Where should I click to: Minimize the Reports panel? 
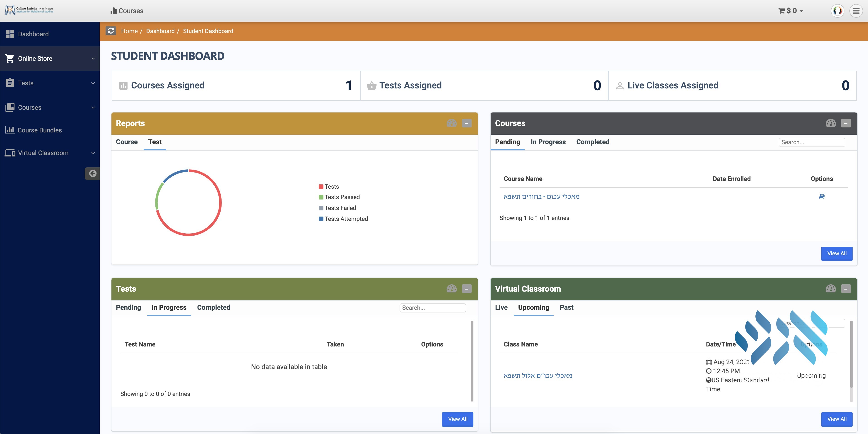467,123
